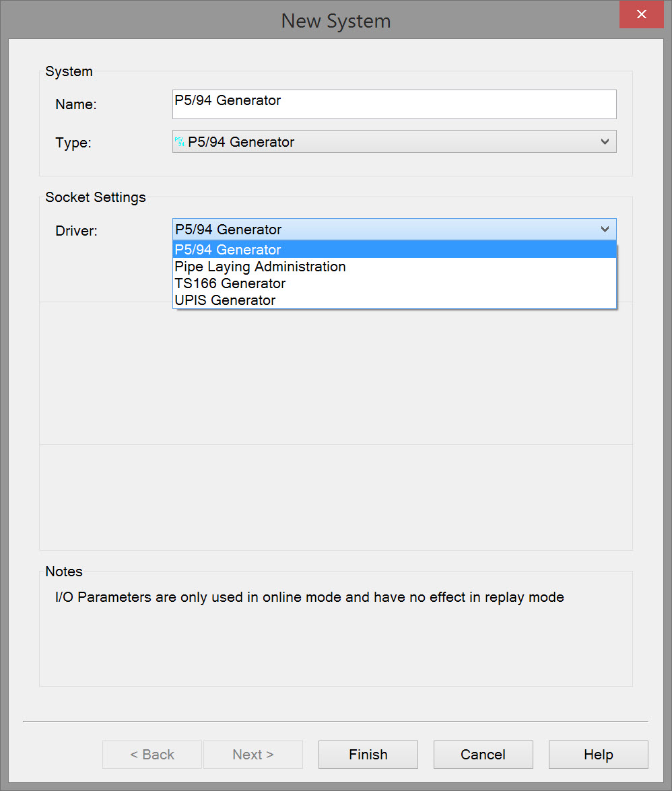Screen dimensions: 672x791
Task: Click the Driver combo box field
Action: (x=384, y=230)
